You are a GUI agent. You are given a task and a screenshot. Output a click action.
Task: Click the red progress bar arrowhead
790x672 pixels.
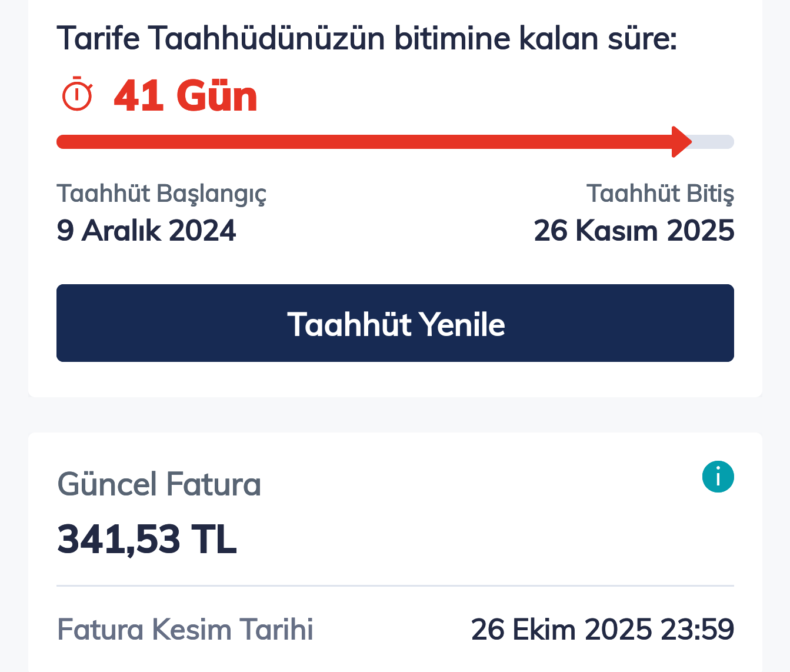point(682,142)
